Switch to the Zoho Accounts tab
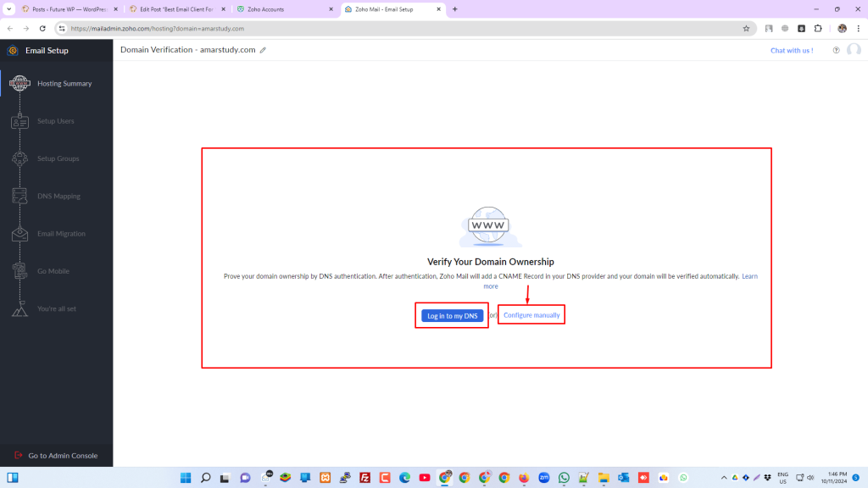 click(x=285, y=9)
